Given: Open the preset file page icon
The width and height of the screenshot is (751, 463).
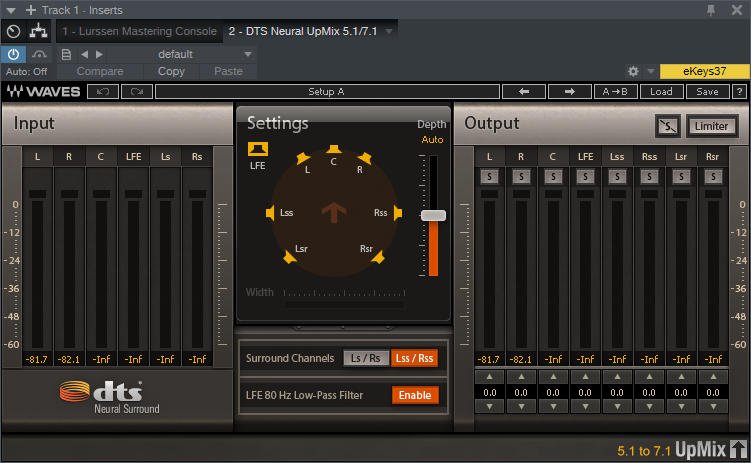Looking at the screenshot, I should 67,55.
